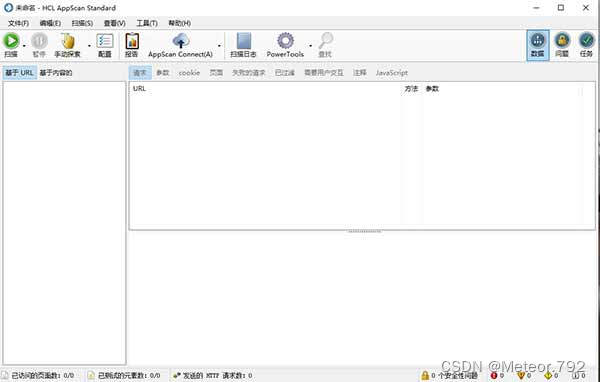Click the red high severity count icon
Screen dimensions: 600x382
[x=494, y=375]
